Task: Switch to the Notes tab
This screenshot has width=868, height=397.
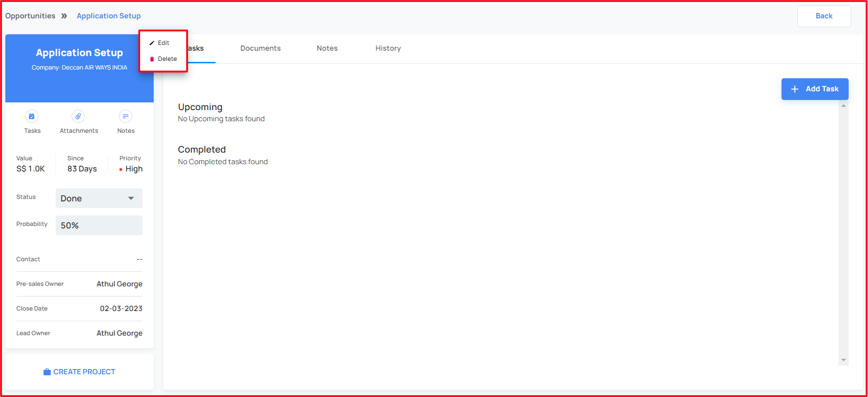Action: [x=327, y=48]
